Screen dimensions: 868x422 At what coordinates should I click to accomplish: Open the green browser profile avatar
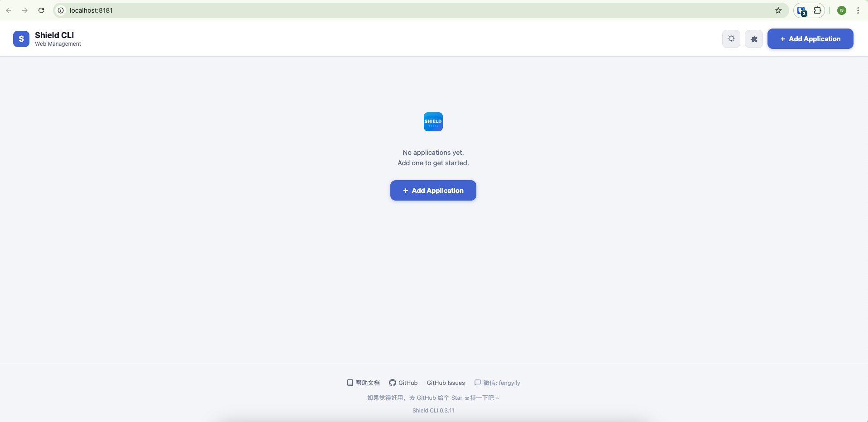pyautogui.click(x=842, y=10)
